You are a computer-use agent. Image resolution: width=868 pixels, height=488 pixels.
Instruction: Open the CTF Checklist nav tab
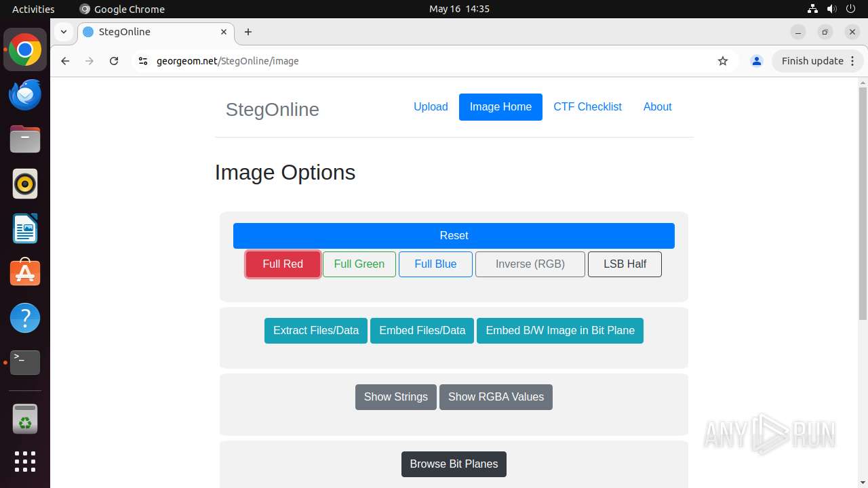(587, 107)
